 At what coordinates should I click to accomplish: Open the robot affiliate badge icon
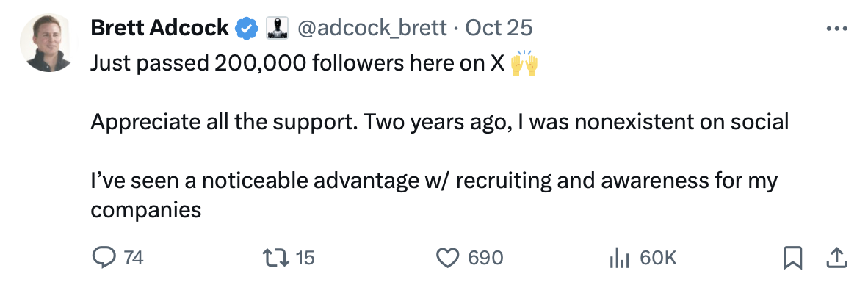click(279, 28)
